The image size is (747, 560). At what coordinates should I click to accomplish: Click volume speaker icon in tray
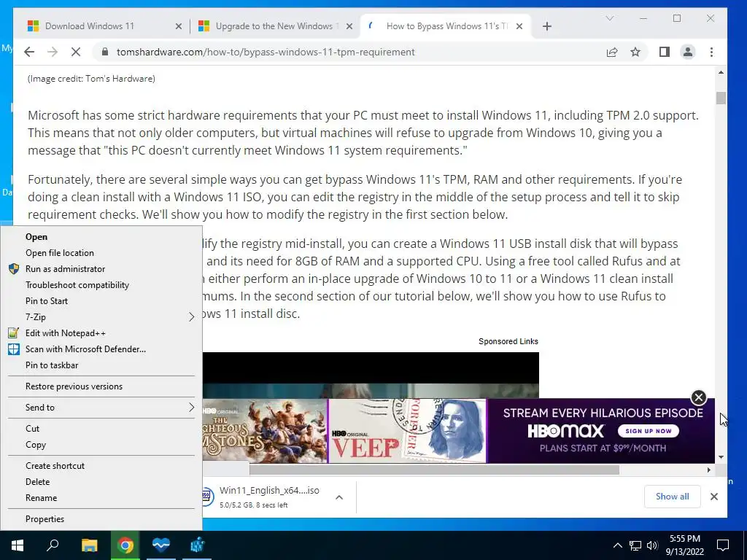pyautogui.click(x=652, y=545)
